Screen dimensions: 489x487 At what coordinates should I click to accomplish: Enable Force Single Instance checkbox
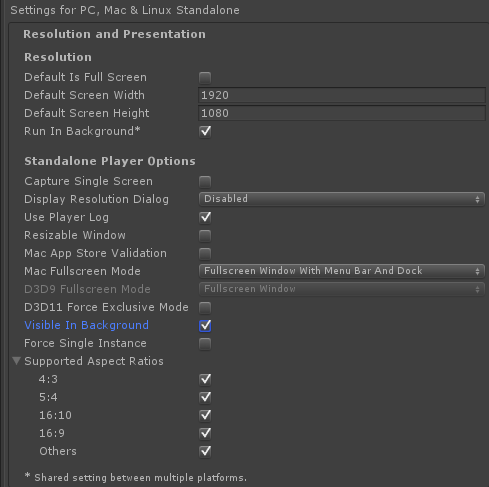pos(205,344)
